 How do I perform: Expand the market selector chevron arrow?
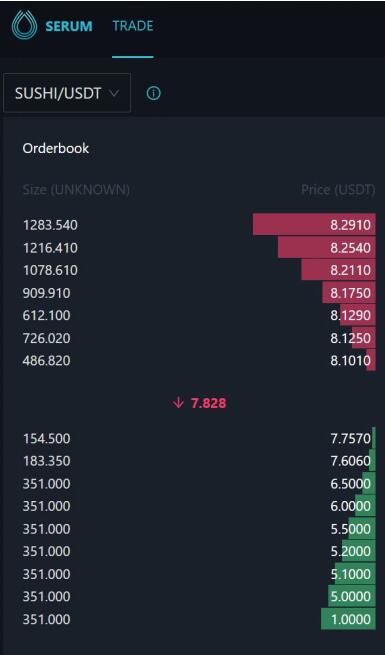[x=114, y=93]
